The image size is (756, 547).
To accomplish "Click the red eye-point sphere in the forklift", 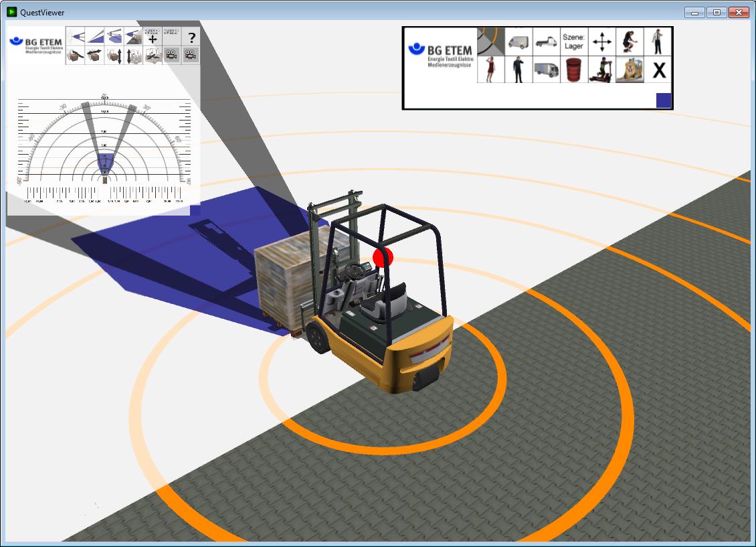I will click(x=383, y=257).
